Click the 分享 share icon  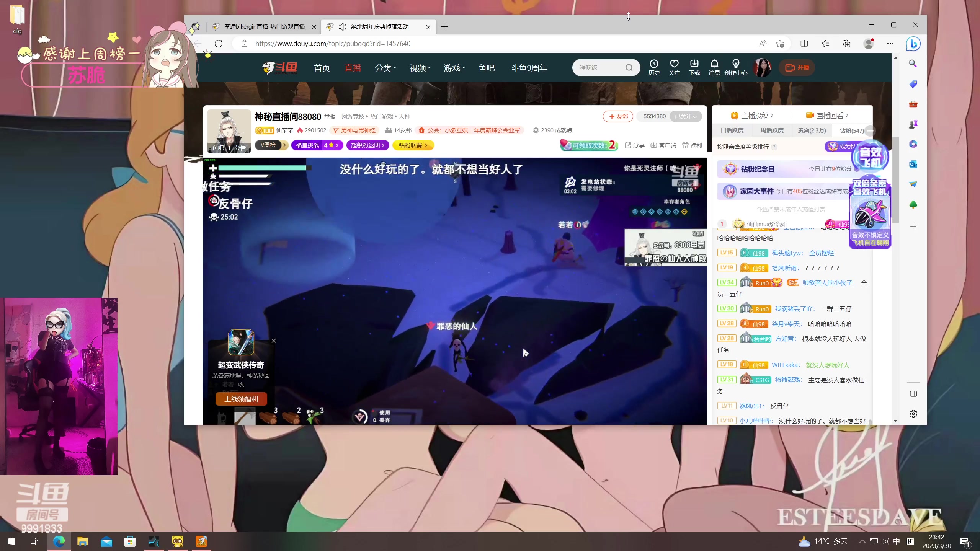(x=635, y=145)
